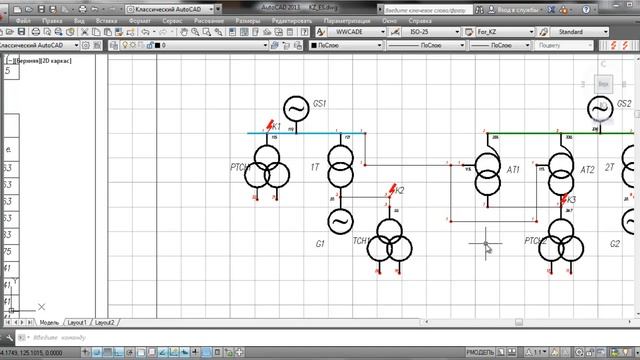
Task: Open the Standard multileader style dropdown
Action: coord(605,32)
